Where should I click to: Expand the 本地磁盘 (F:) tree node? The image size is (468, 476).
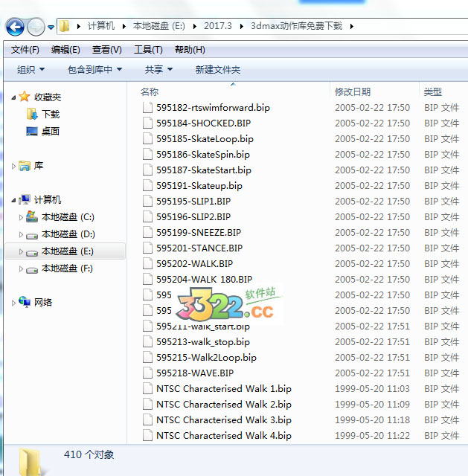21,268
